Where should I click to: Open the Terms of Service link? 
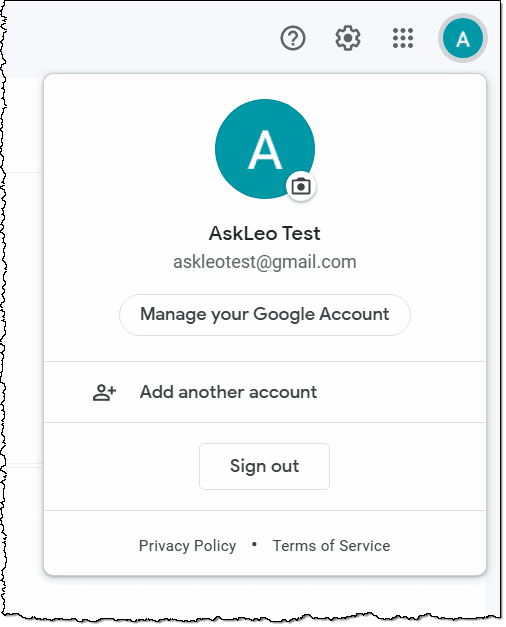[x=331, y=546]
